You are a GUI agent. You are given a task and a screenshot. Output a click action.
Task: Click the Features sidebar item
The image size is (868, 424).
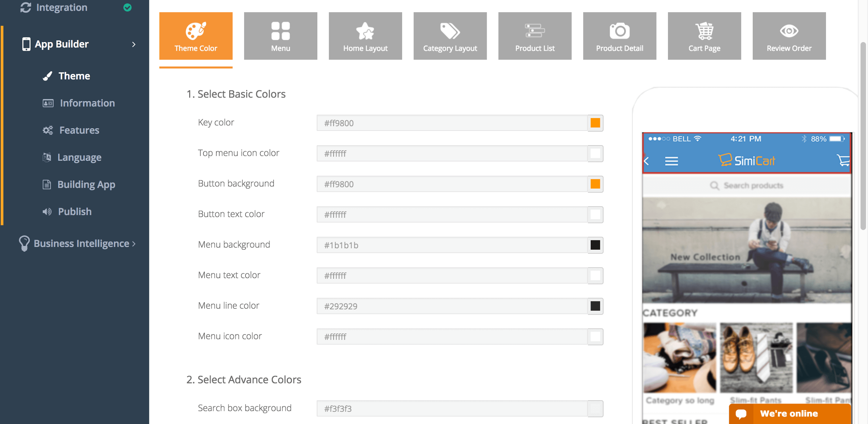tap(79, 130)
